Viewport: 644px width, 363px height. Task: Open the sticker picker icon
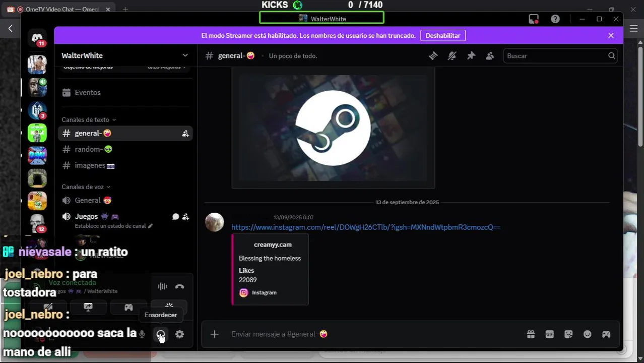pos(568,334)
